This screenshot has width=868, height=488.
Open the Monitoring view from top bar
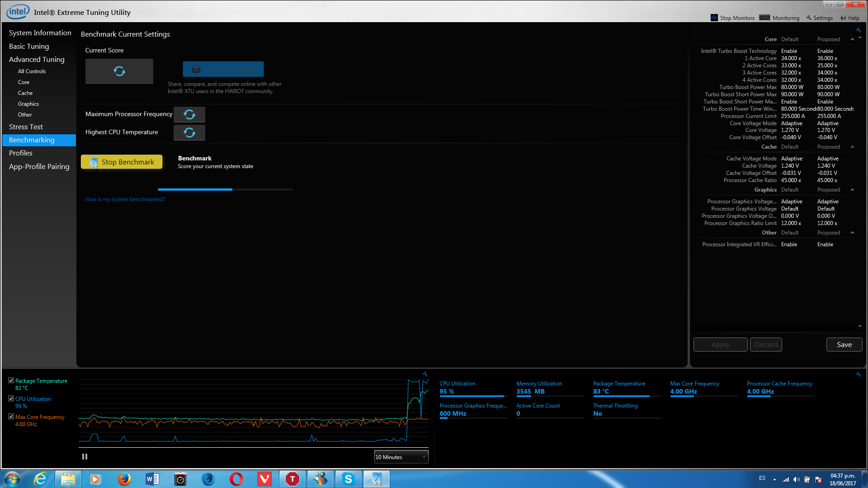780,18
